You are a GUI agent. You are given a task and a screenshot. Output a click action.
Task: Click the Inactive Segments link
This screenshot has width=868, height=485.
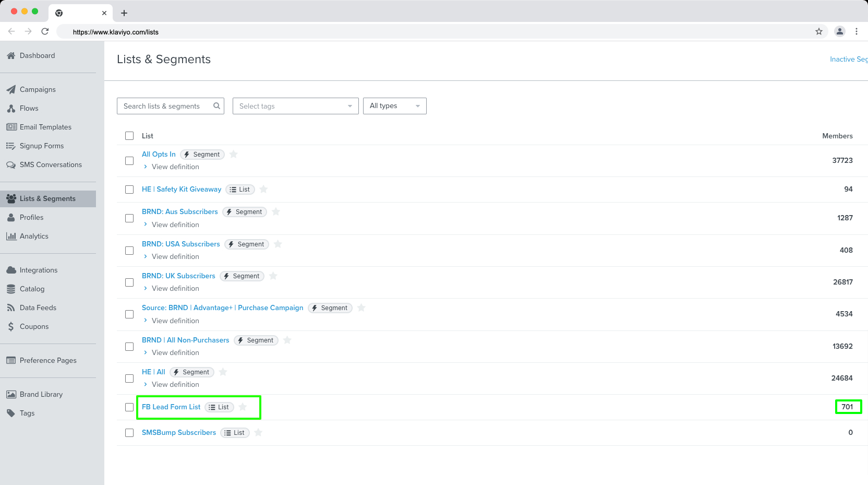click(849, 60)
